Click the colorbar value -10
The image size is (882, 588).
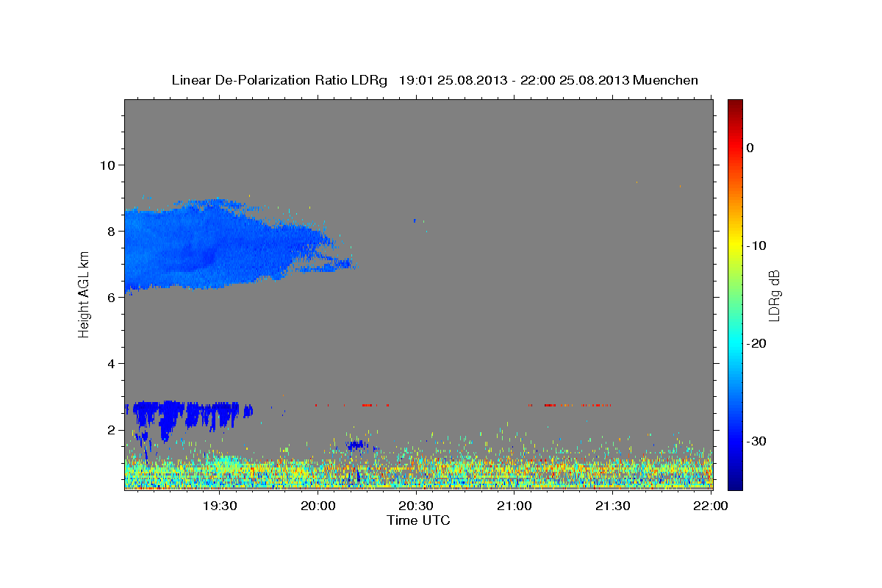(757, 245)
